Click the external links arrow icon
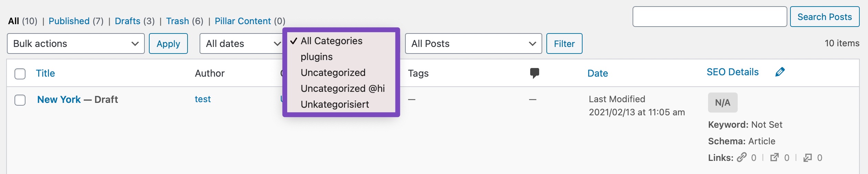This screenshot has height=174, width=868. 774,157
